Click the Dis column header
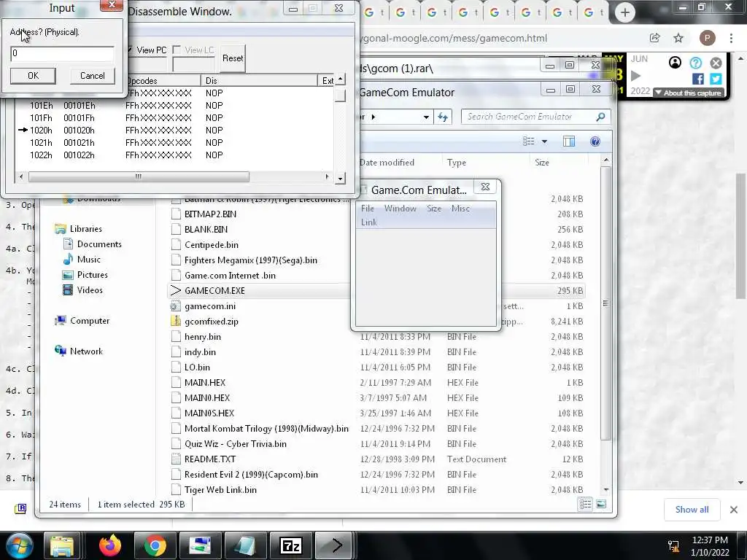 tap(259, 80)
